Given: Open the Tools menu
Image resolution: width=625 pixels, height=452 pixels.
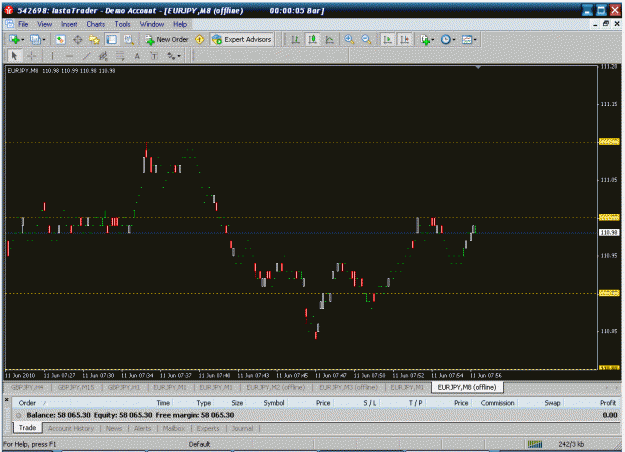Looking at the screenshot, I should tap(122, 24).
